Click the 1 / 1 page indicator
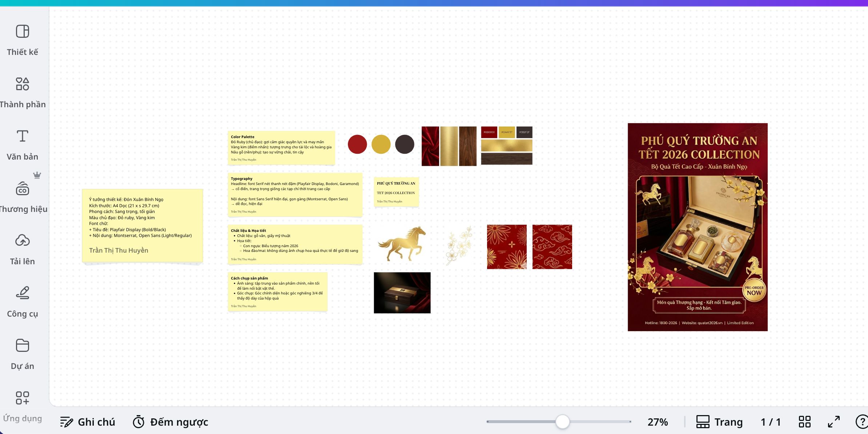 pos(771,422)
